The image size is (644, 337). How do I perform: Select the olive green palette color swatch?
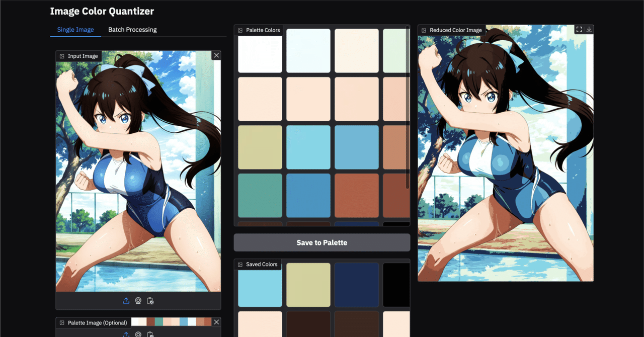[x=260, y=147]
